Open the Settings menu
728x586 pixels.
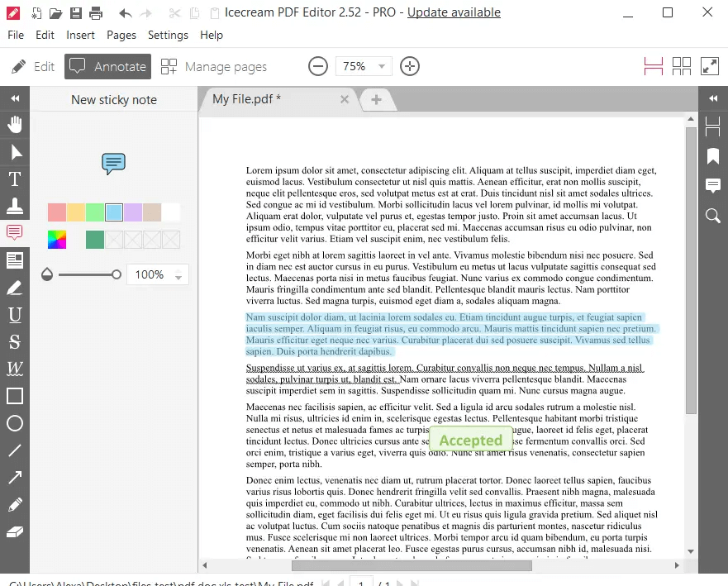point(168,35)
